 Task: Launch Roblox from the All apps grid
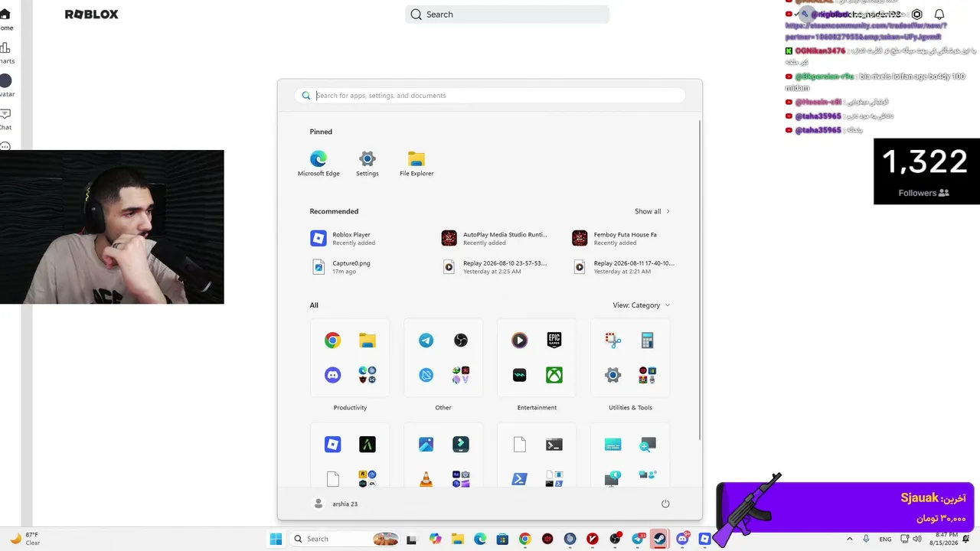[332, 444]
